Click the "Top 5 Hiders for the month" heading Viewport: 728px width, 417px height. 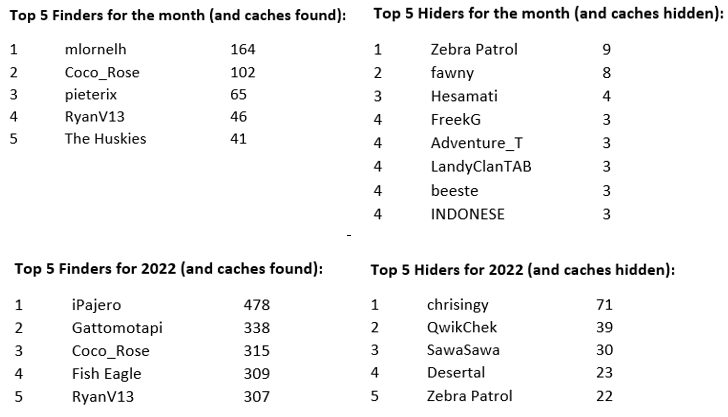tap(546, 14)
